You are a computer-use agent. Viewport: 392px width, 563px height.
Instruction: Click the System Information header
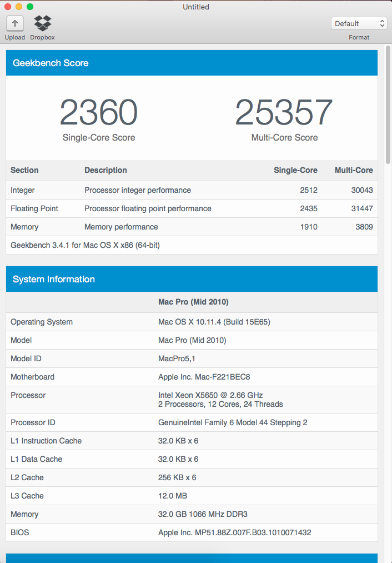tap(192, 279)
